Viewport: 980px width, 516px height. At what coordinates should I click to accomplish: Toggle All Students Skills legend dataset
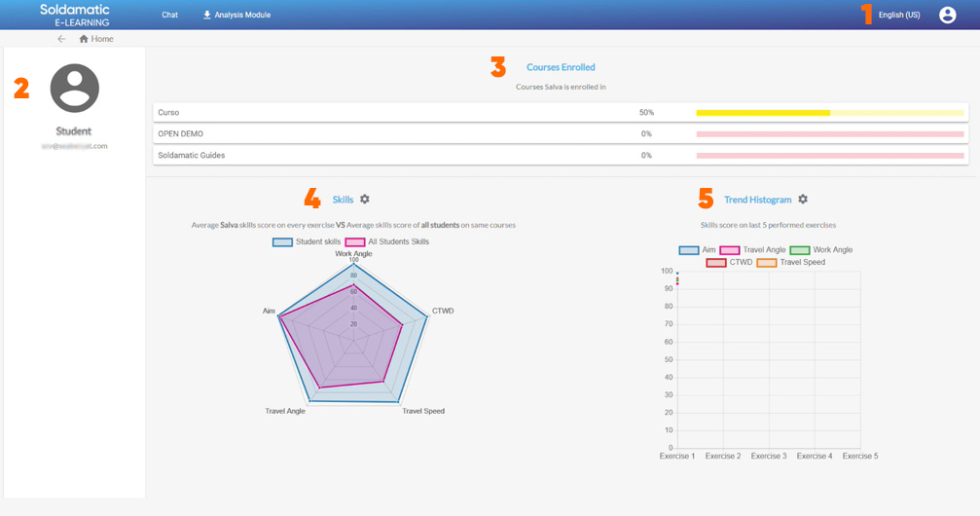tap(355, 241)
